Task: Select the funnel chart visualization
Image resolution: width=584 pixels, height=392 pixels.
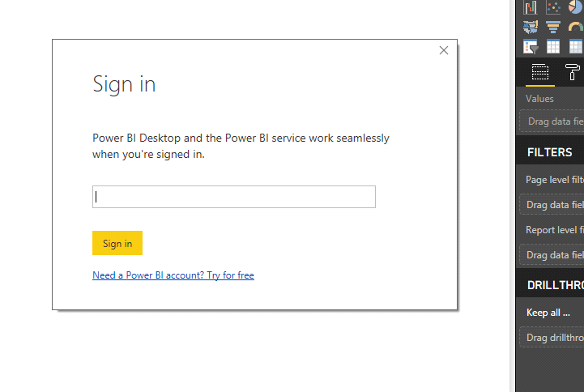Action: [x=553, y=27]
